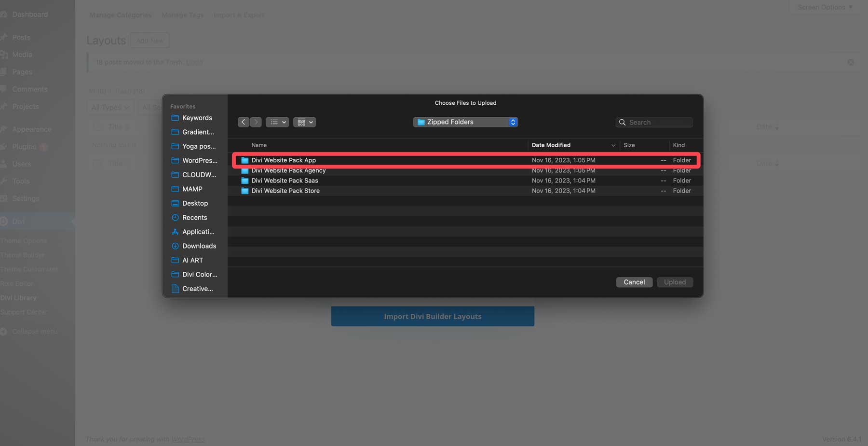Open Posts in WordPress menu

(21, 37)
